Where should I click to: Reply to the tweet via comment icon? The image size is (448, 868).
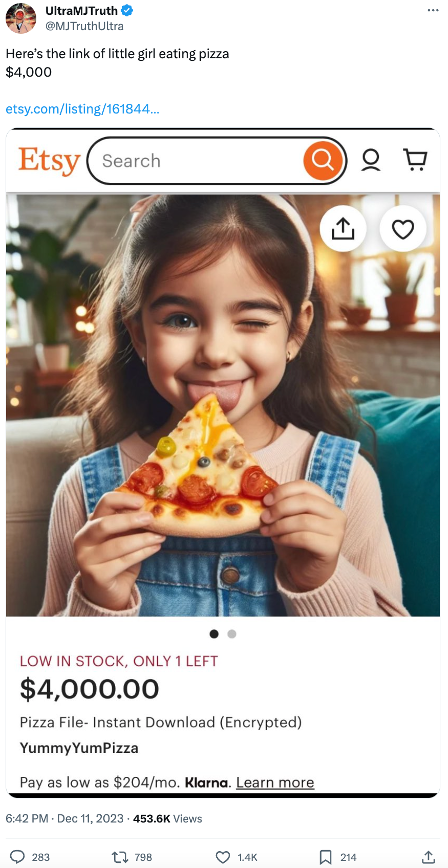pyautogui.click(x=18, y=857)
